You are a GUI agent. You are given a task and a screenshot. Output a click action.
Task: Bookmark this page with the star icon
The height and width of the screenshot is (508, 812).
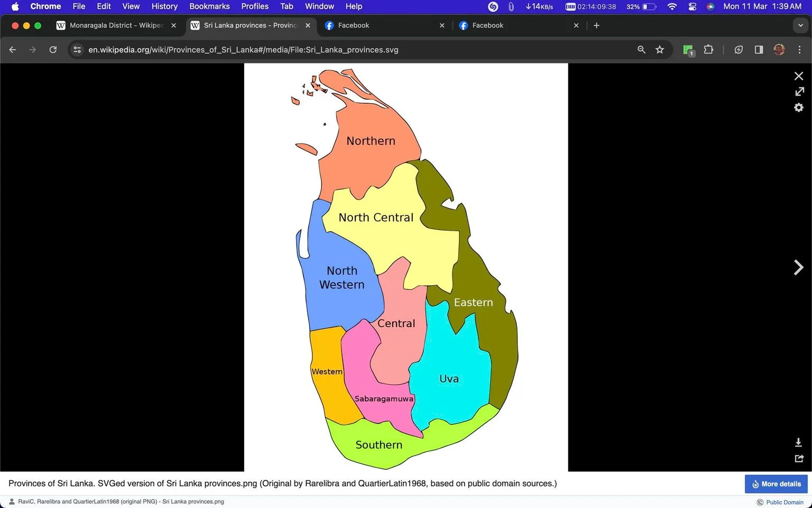(x=660, y=50)
